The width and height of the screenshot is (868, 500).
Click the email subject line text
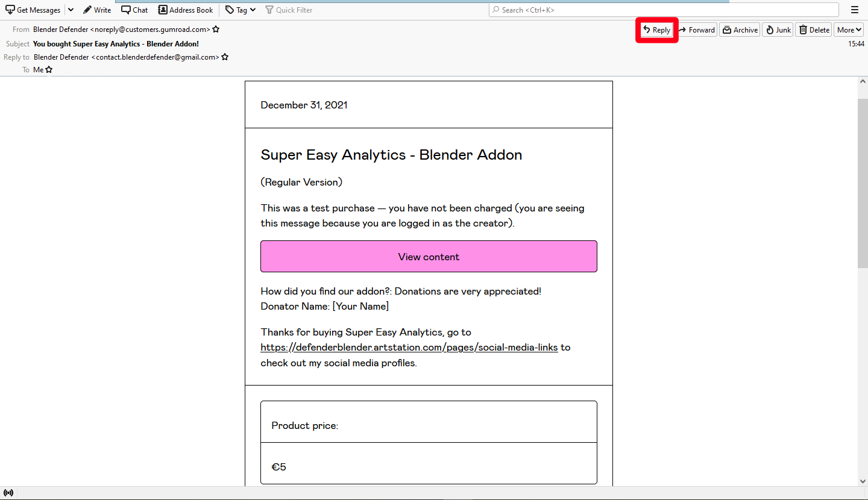(116, 44)
